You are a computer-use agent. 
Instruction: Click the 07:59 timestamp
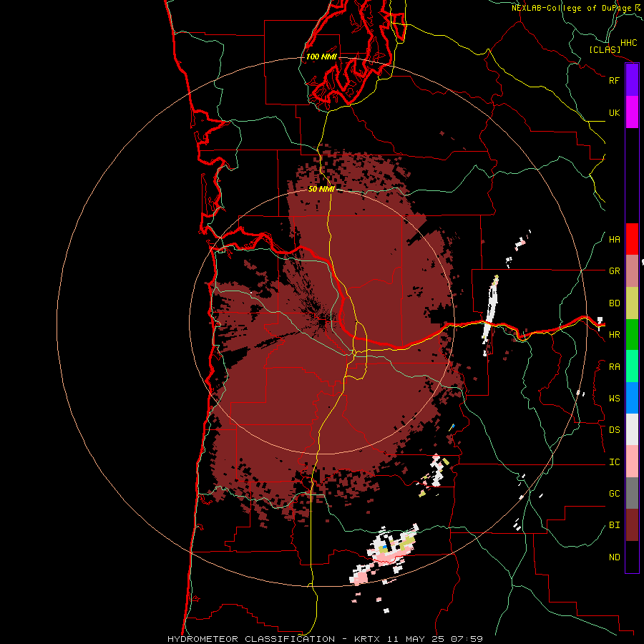click(468, 639)
